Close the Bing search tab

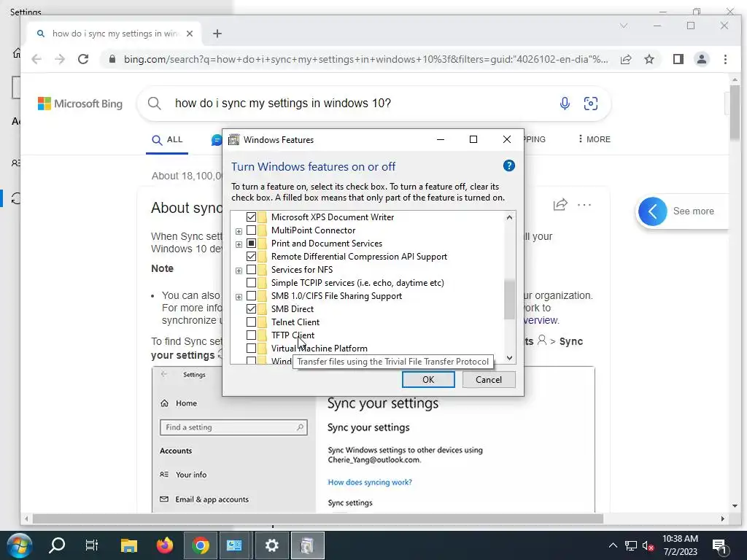click(190, 34)
